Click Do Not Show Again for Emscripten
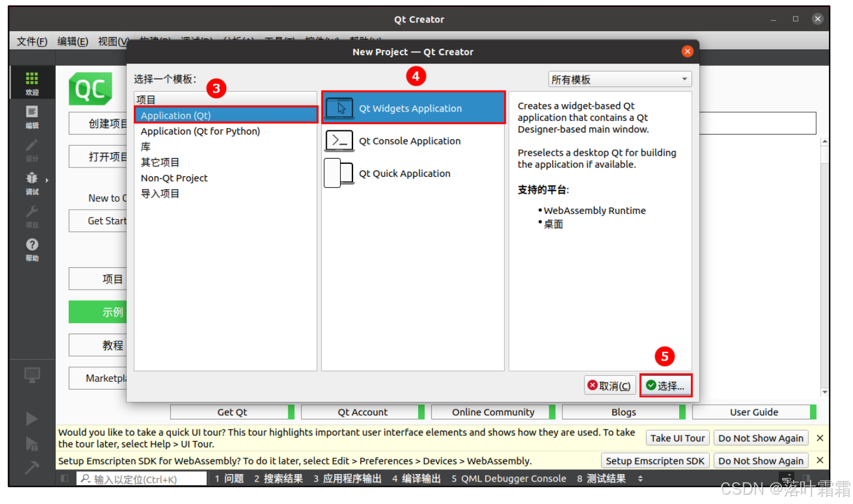 tap(761, 461)
